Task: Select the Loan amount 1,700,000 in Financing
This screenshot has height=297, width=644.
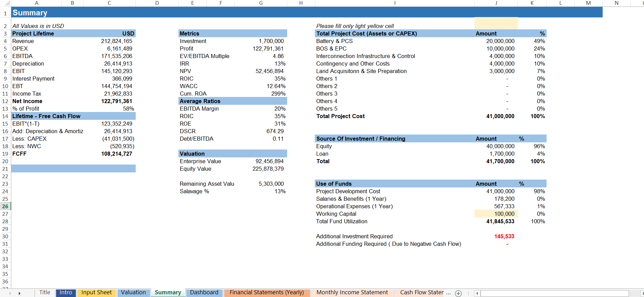Action: click(x=502, y=154)
